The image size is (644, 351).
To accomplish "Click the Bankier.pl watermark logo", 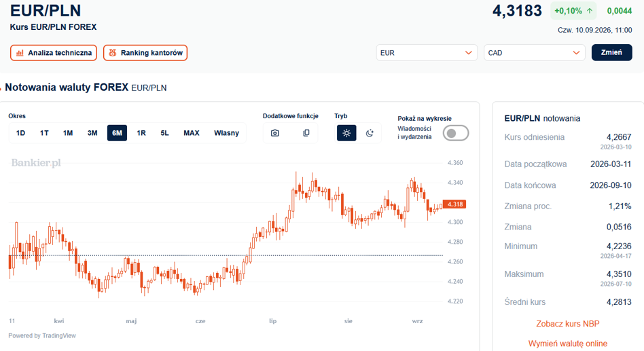I will pyautogui.click(x=36, y=163).
